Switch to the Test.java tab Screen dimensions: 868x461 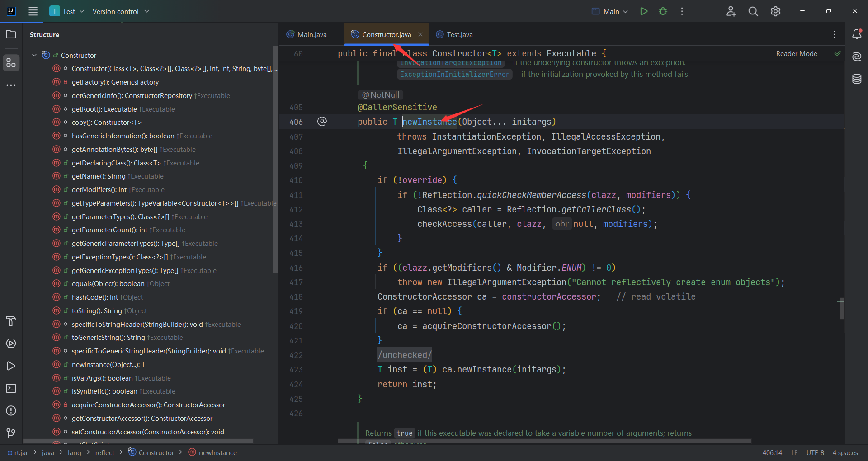[x=454, y=34]
